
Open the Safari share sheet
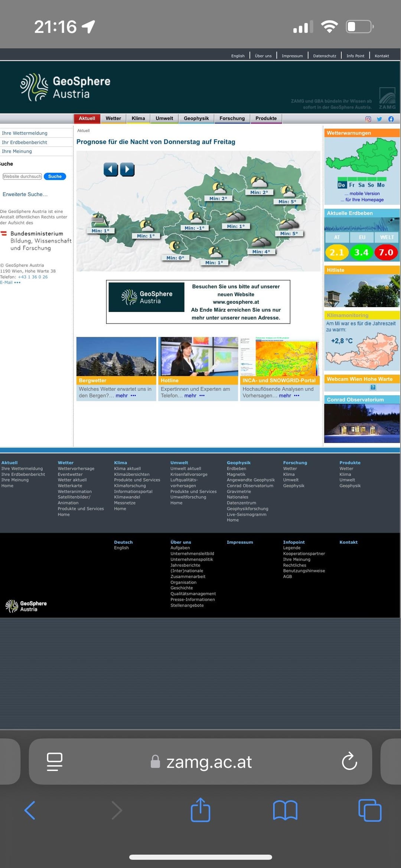200,810
